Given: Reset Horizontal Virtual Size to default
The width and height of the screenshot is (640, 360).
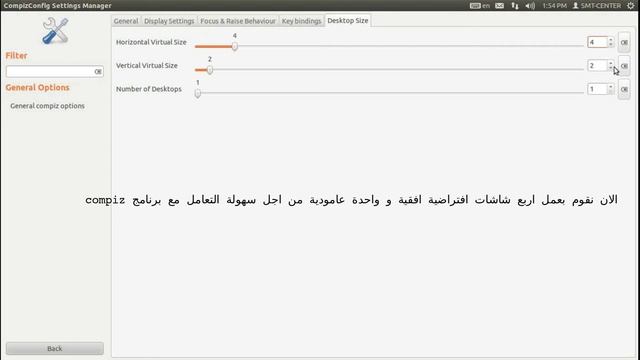Looking at the screenshot, I should pyautogui.click(x=624, y=42).
